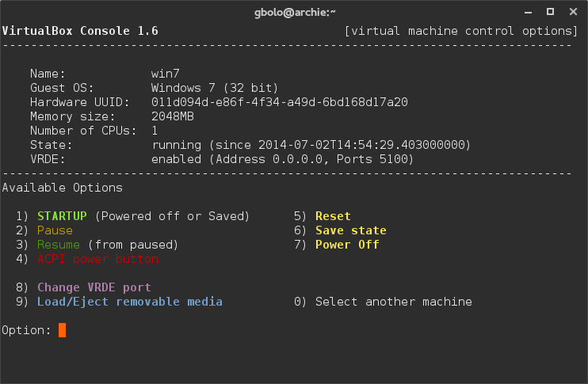The width and height of the screenshot is (588, 384).
Task: Click the VRDE: label
Action: (x=48, y=159)
